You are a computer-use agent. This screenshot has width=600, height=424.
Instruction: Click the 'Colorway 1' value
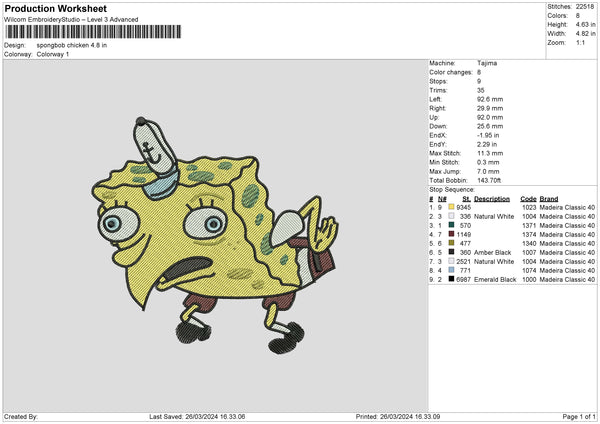click(53, 54)
